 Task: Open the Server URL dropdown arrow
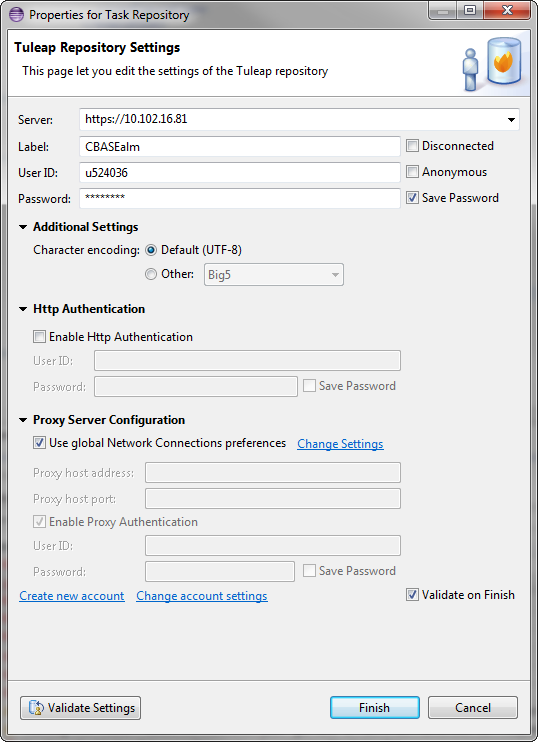(x=511, y=119)
